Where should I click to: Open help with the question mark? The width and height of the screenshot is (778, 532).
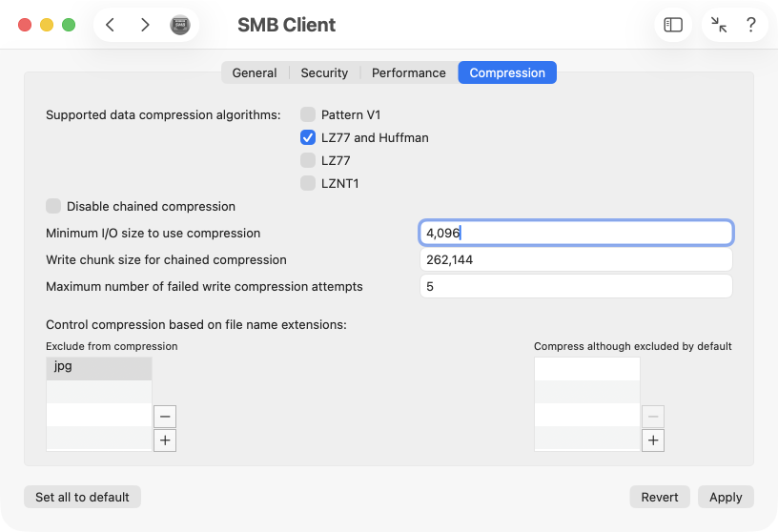coord(751,25)
